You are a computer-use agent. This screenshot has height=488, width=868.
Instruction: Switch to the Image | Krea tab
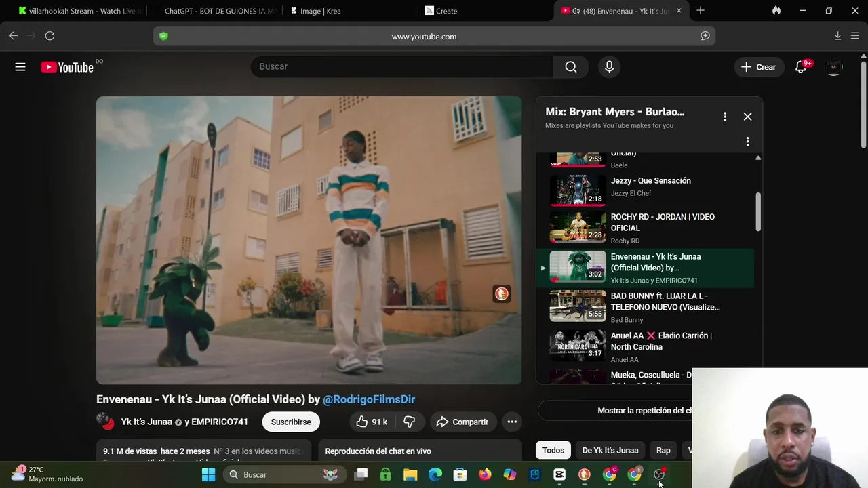coord(350,11)
